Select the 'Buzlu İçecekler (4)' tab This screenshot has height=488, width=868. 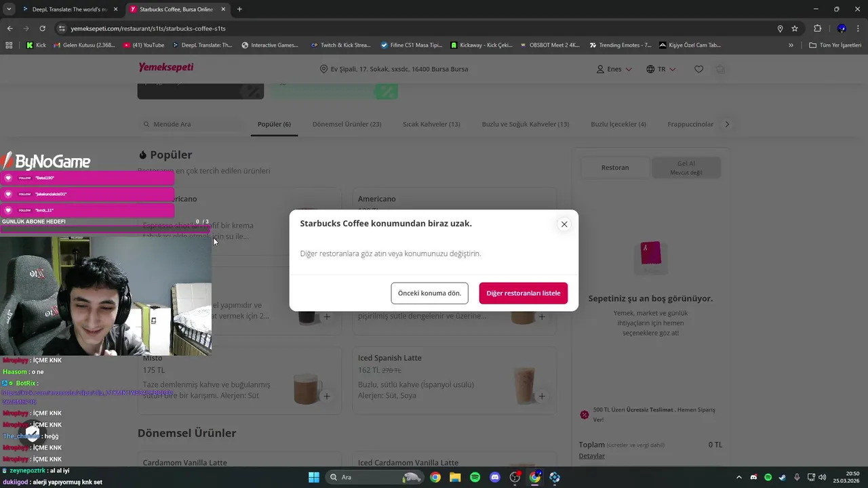[x=618, y=125]
